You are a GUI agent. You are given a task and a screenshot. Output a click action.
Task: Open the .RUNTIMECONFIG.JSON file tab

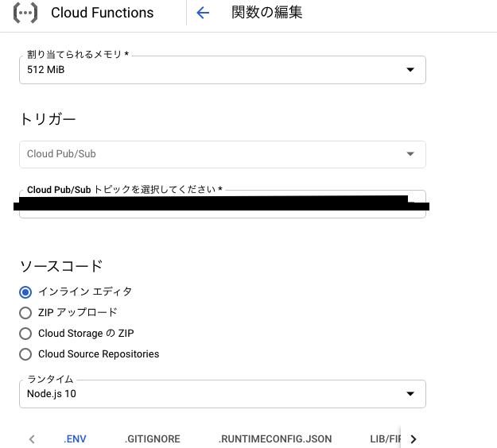pyautogui.click(x=275, y=439)
